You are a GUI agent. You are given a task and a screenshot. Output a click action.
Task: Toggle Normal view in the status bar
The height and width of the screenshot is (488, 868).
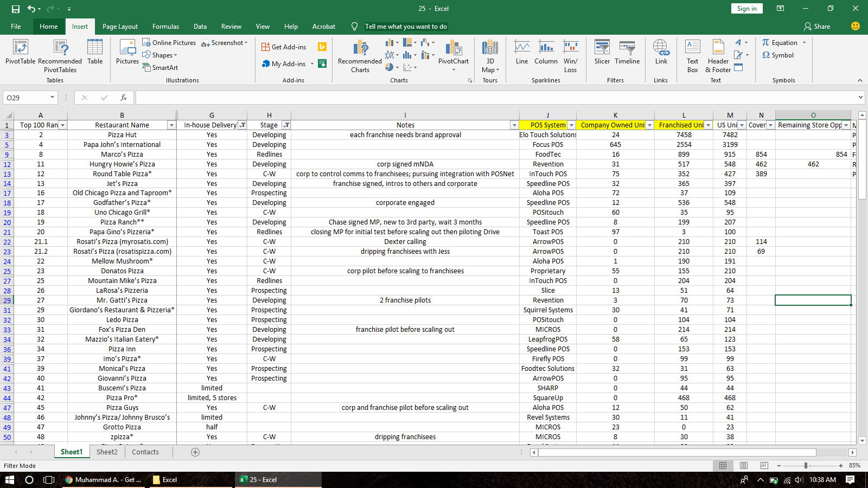tap(723, 465)
